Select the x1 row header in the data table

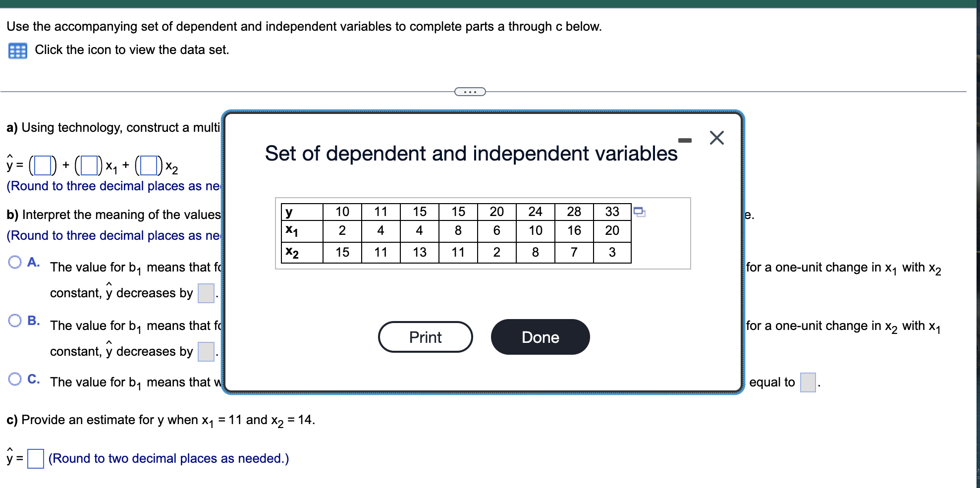(291, 231)
